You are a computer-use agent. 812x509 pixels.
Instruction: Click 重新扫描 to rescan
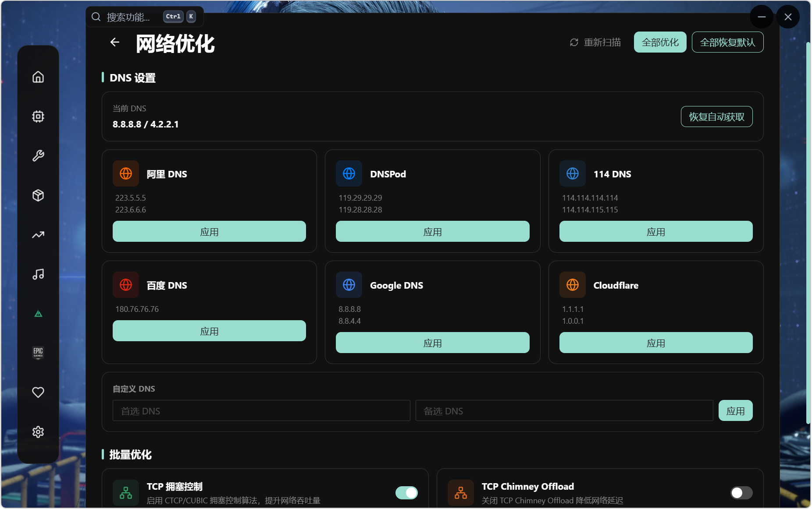click(595, 42)
